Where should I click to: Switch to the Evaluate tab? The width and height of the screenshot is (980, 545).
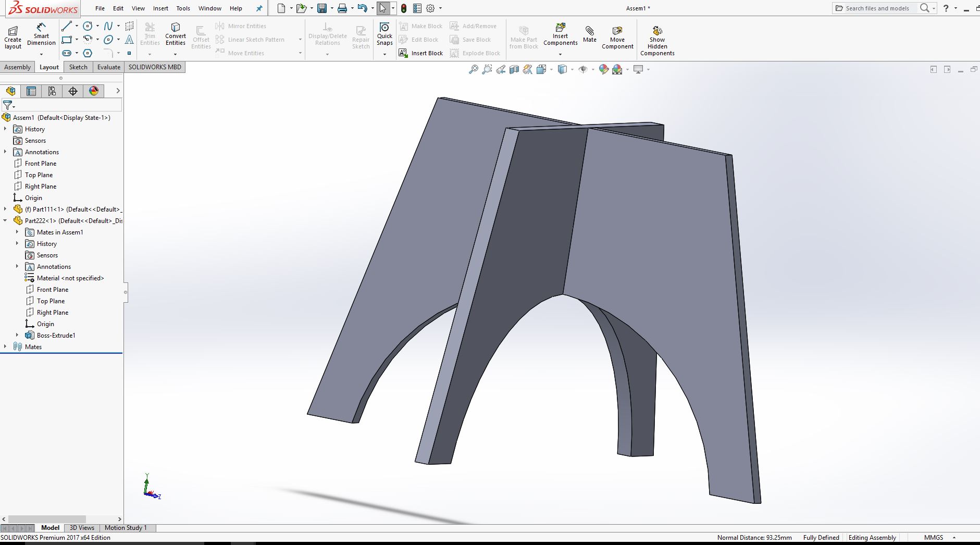point(108,67)
